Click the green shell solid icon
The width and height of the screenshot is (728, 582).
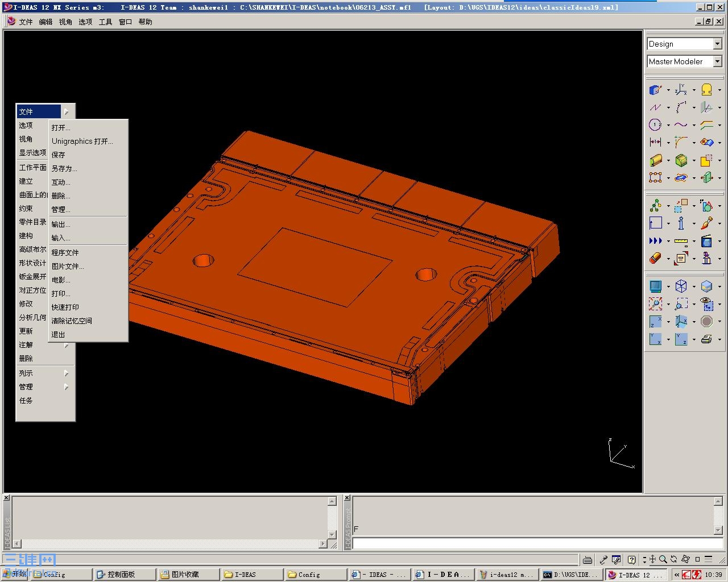click(681, 160)
